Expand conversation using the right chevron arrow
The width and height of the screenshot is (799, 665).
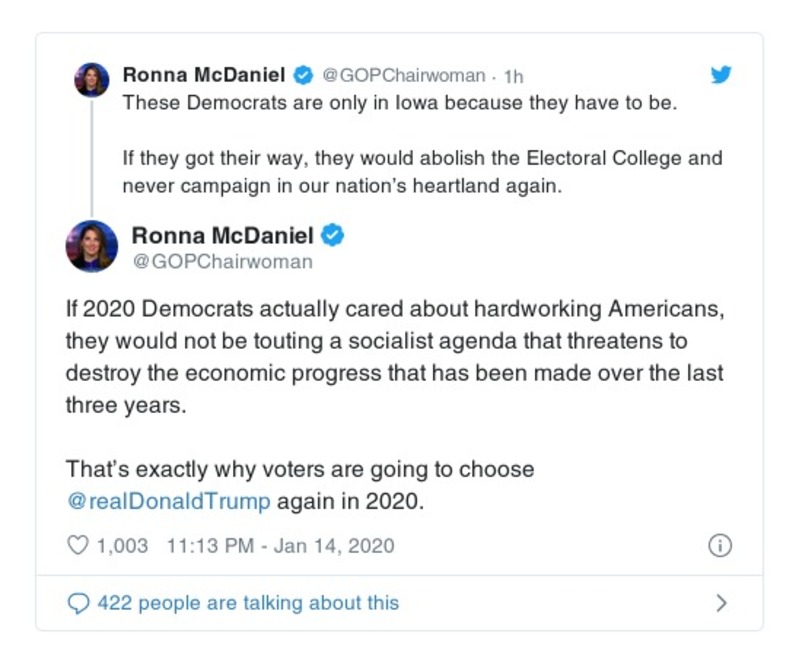tap(721, 603)
